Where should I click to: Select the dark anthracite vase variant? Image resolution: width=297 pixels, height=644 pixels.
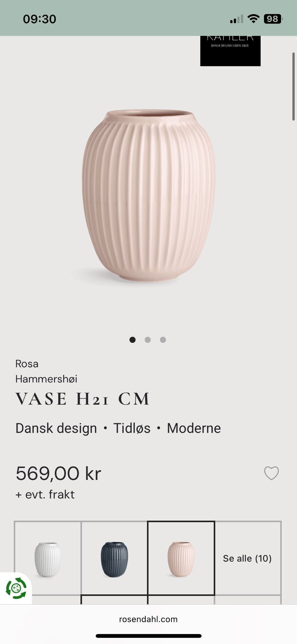coord(114,558)
